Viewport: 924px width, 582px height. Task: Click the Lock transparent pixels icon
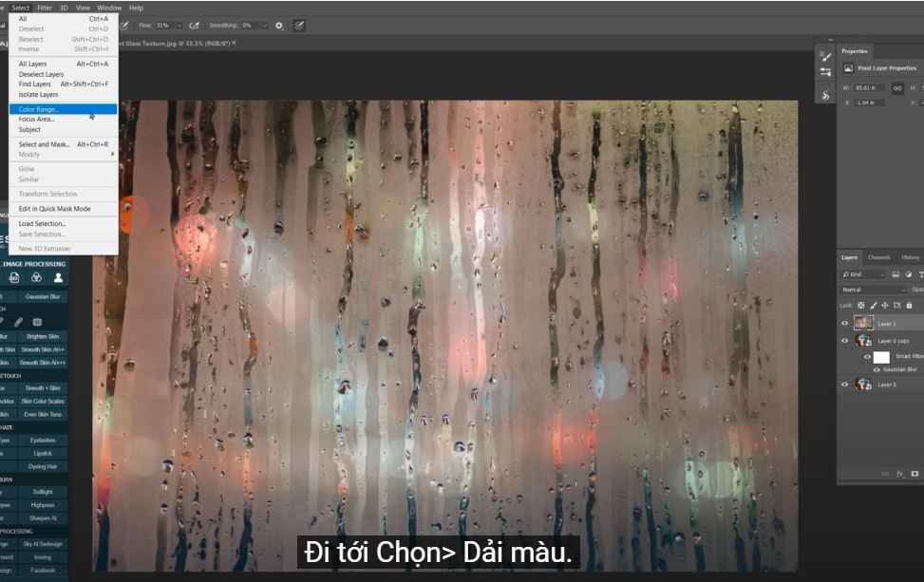point(861,305)
